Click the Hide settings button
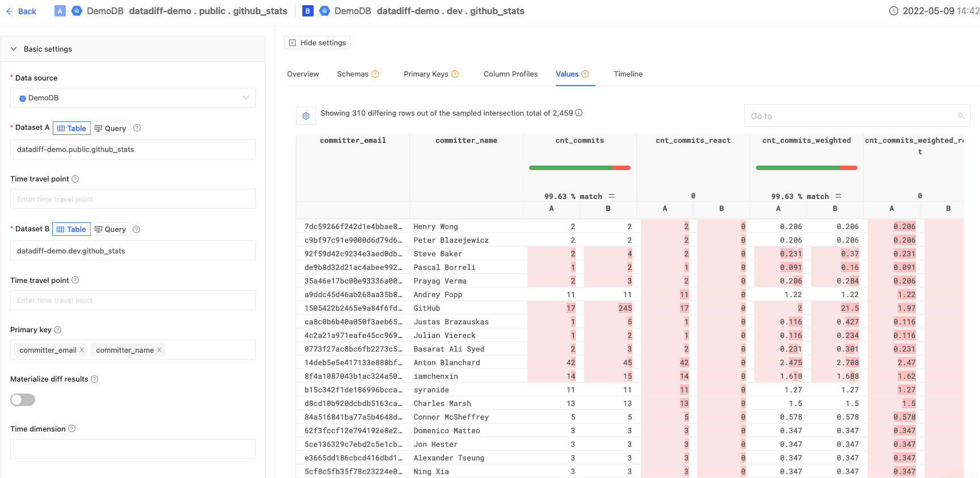The image size is (980, 478). point(317,43)
